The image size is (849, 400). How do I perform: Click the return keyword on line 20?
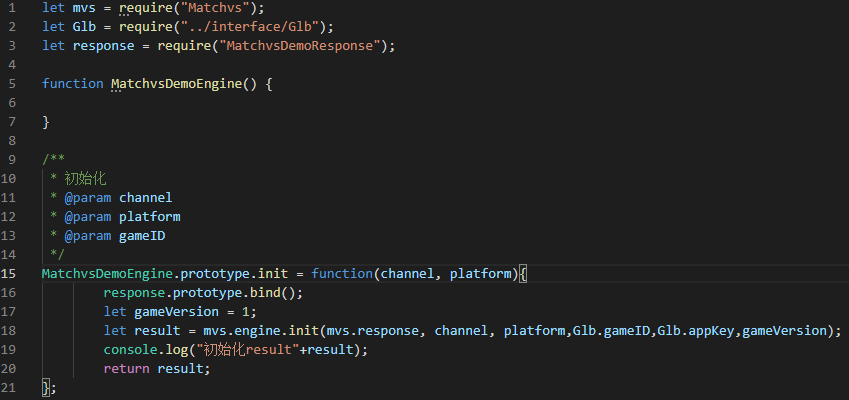pos(127,369)
